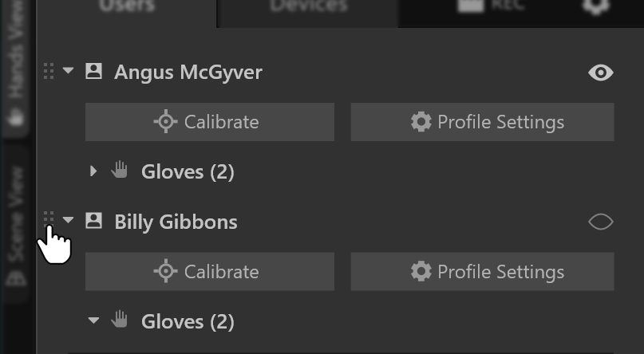Expand Gloves (2) under Angus McGyver
Screen dimensions: 644x354
coord(93,171)
